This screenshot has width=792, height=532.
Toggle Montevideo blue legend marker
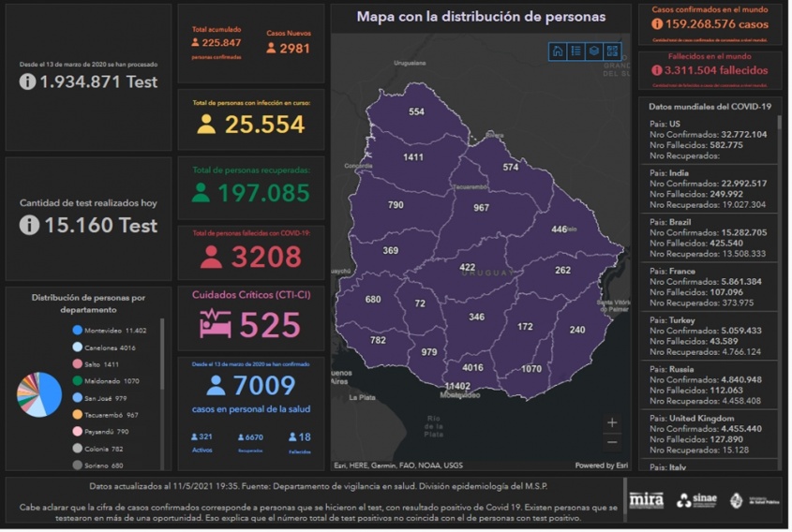click(77, 331)
